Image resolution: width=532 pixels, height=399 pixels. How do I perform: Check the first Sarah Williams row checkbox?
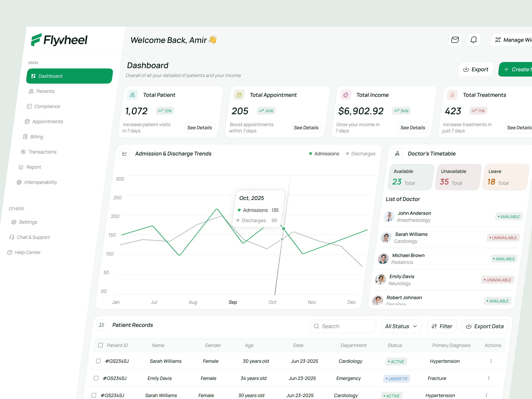[x=98, y=361]
